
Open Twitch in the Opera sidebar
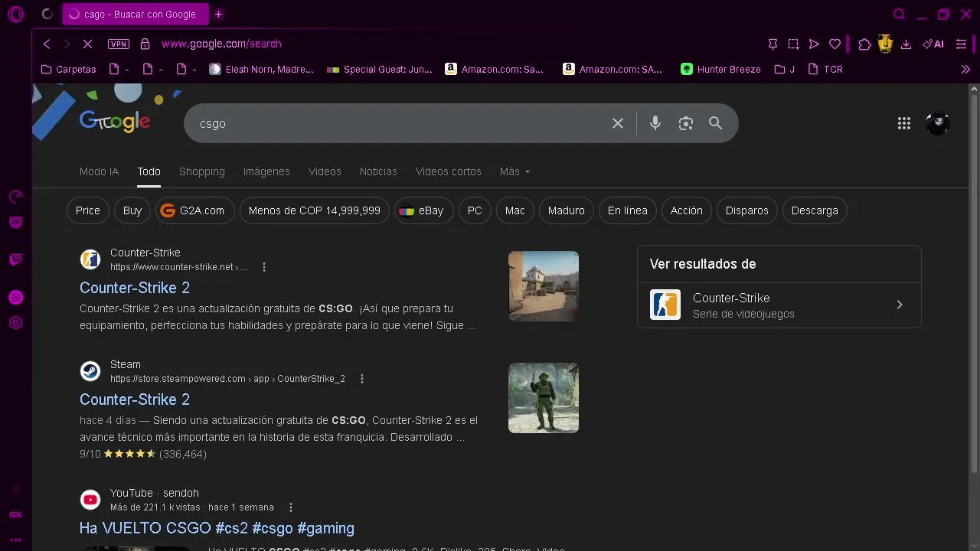15,259
